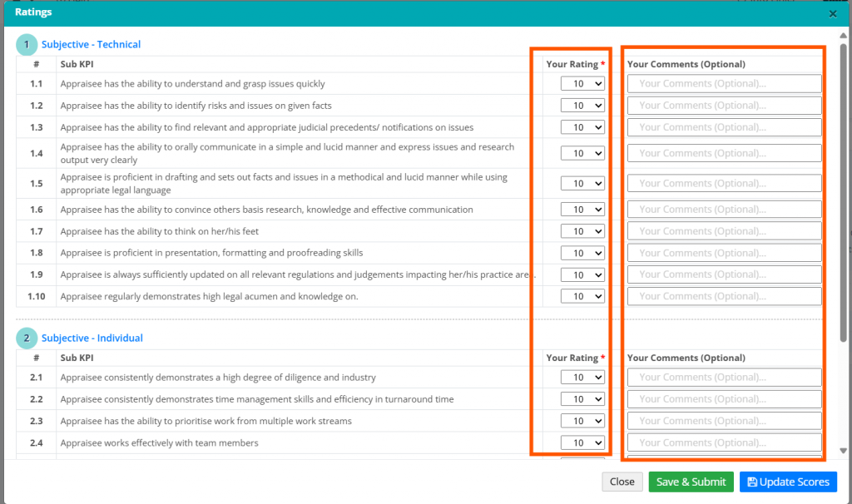This screenshot has height=504, width=852.
Task: Click the section 1 number badge
Action: pos(27,45)
